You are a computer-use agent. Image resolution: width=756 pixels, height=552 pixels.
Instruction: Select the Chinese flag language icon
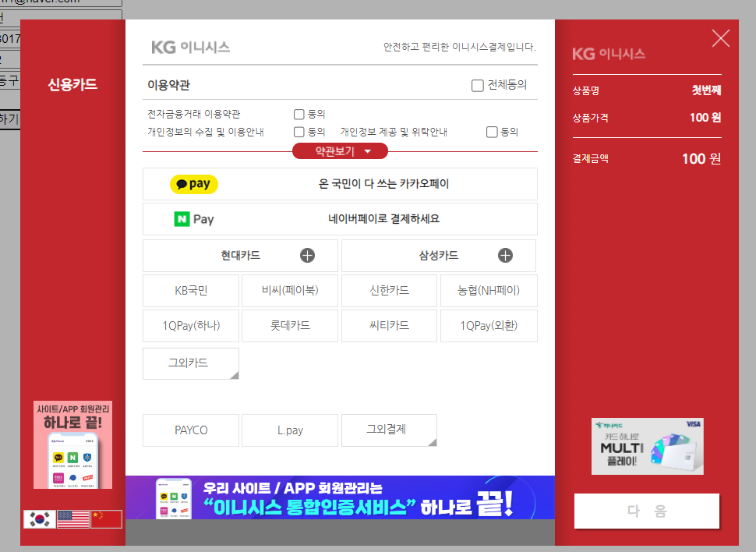click(x=106, y=519)
